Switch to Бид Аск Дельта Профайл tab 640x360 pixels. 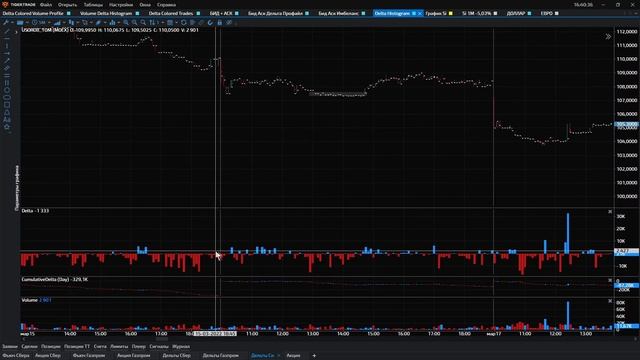[x=276, y=13]
